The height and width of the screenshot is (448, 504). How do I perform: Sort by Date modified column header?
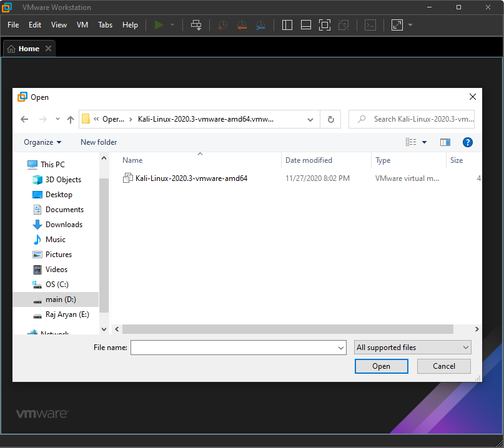[309, 160]
